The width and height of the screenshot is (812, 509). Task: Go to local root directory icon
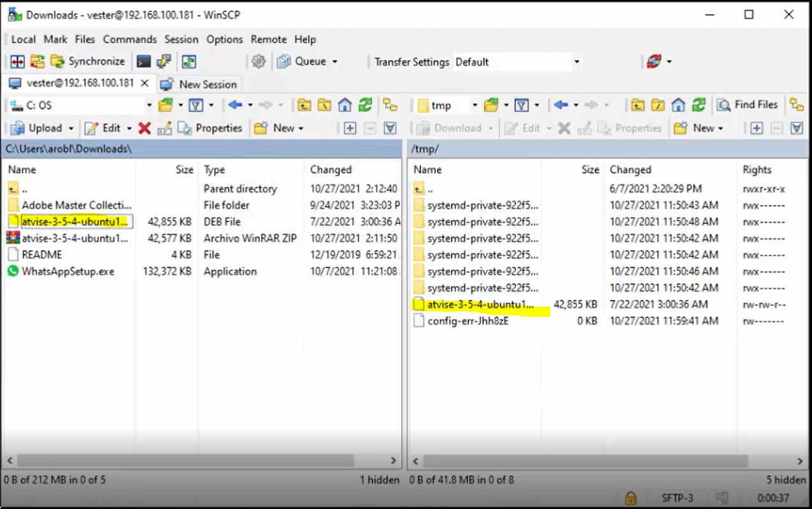[325, 105]
